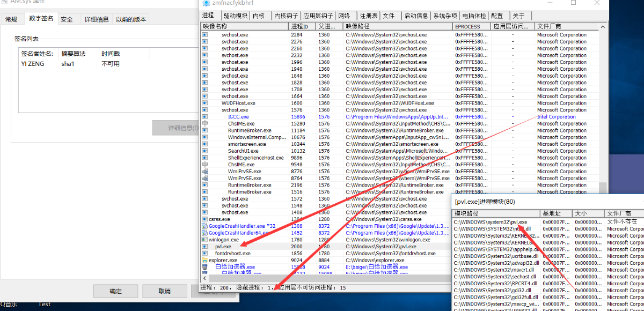
Task: Sort modules by 模块路径 column header
Action: (496, 213)
